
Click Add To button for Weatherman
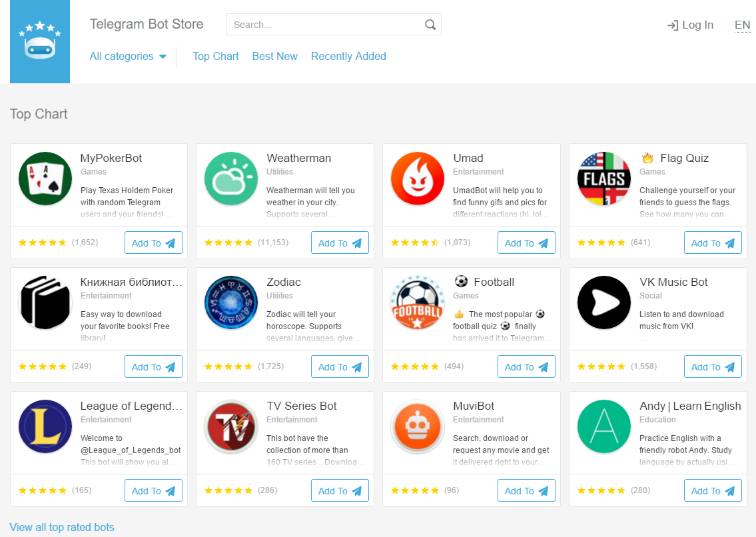coord(340,243)
